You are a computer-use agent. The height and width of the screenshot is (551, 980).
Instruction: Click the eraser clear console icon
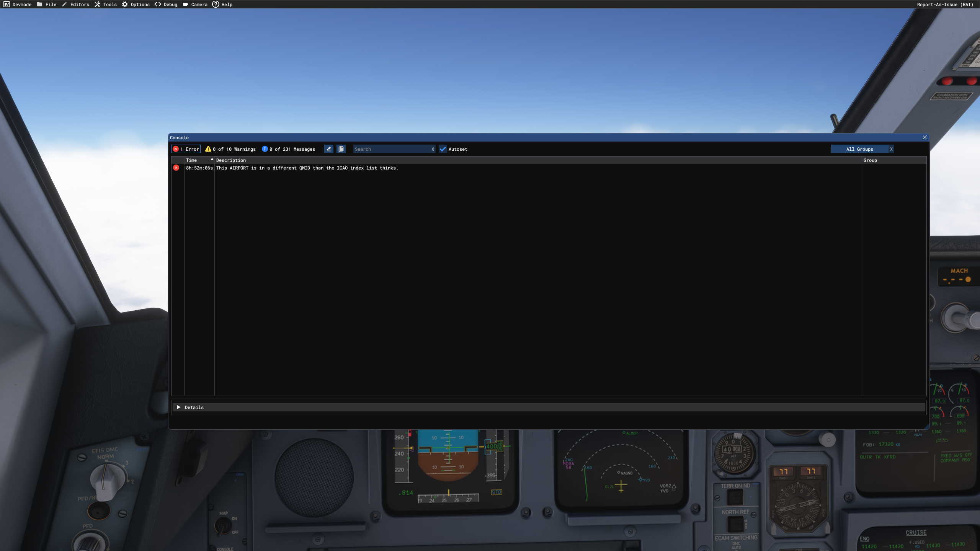tap(328, 149)
